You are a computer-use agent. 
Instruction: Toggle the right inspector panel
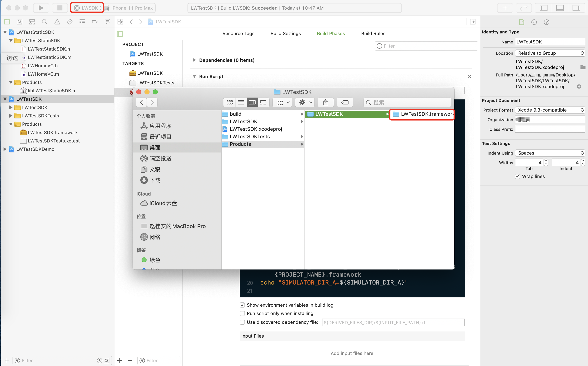coord(576,8)
